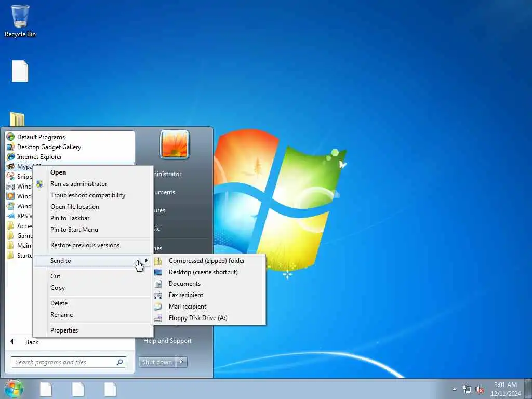
Task: Click the Snipping Tool scissors icon
Action: click(10, 177)
